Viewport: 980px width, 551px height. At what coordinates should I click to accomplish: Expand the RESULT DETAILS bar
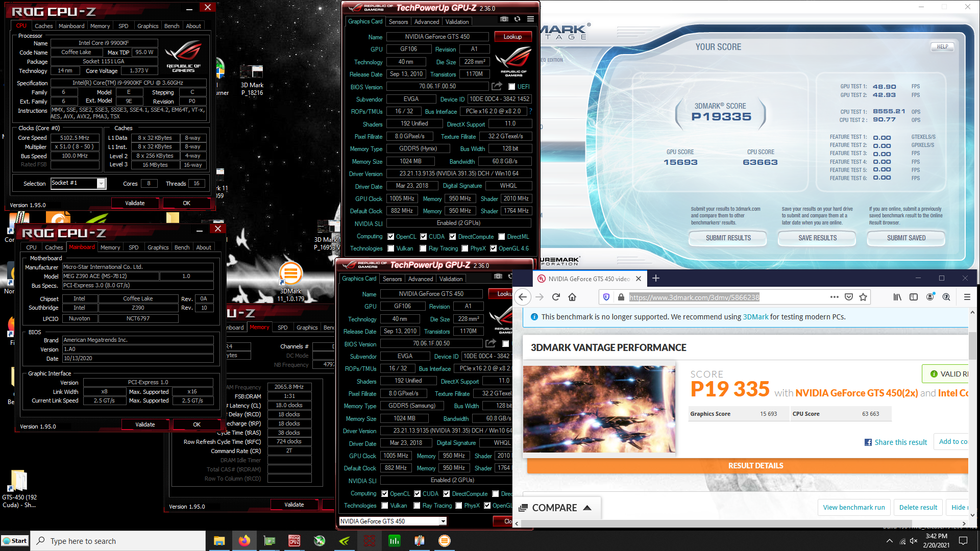pyautogui.click(x=747, y=465)
